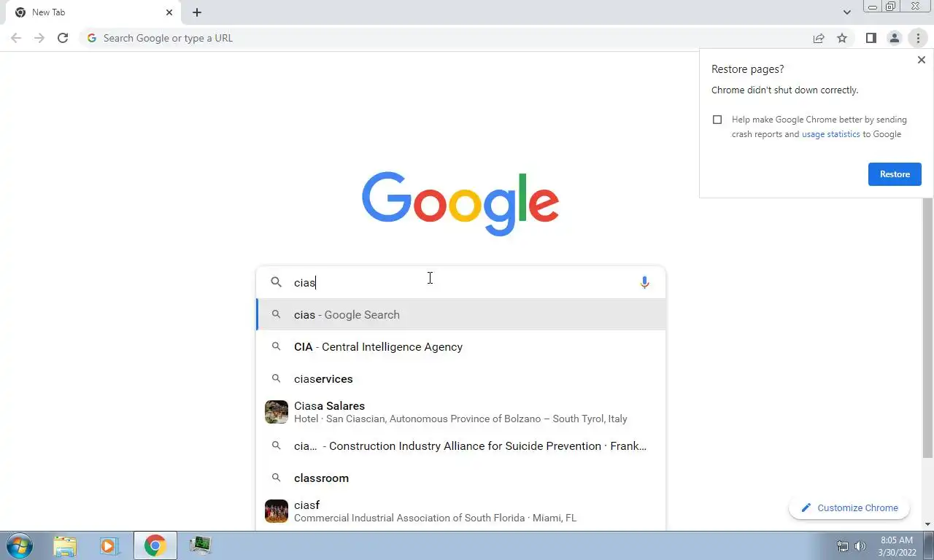Click the magnifier icon in search box

pyautogui.click(x=276, y=282)
